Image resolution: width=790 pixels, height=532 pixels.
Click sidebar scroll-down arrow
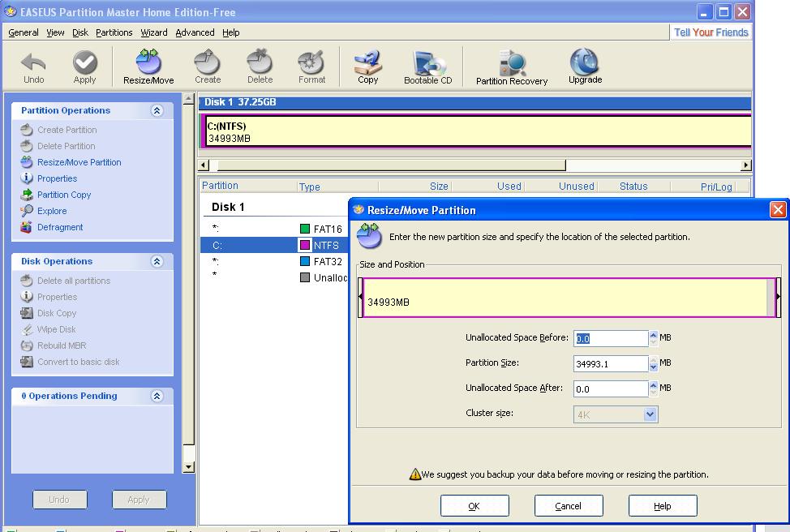(x=188, y=467)
